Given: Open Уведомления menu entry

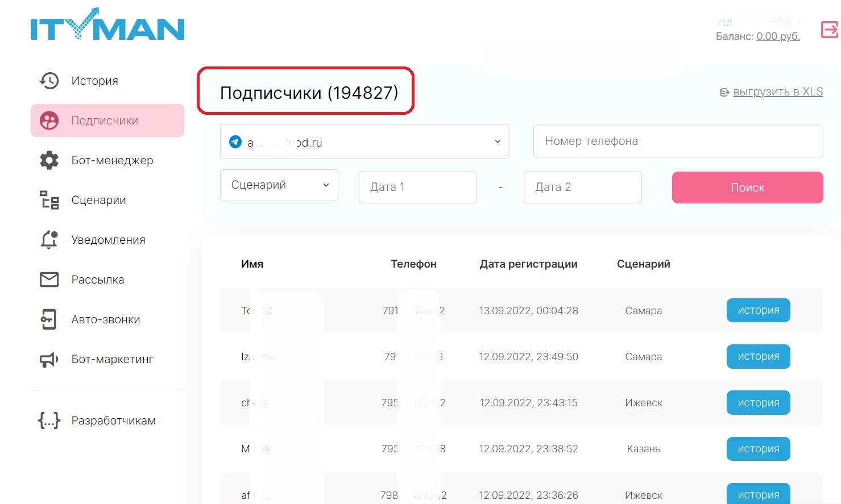Looking at the screenshot, I should coord(108,240).
